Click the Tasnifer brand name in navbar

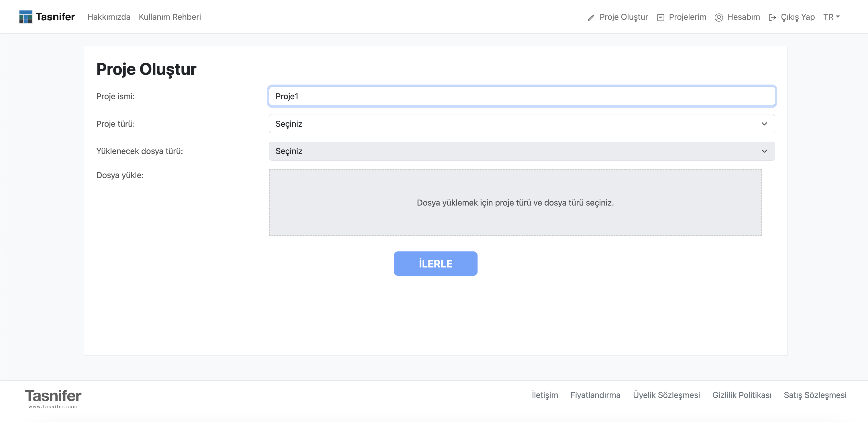55,17
